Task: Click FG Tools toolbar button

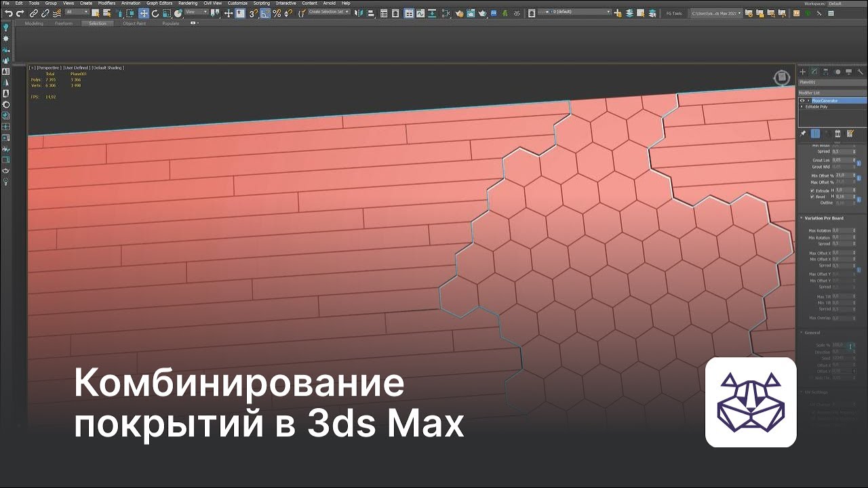Action: [674, 13]
